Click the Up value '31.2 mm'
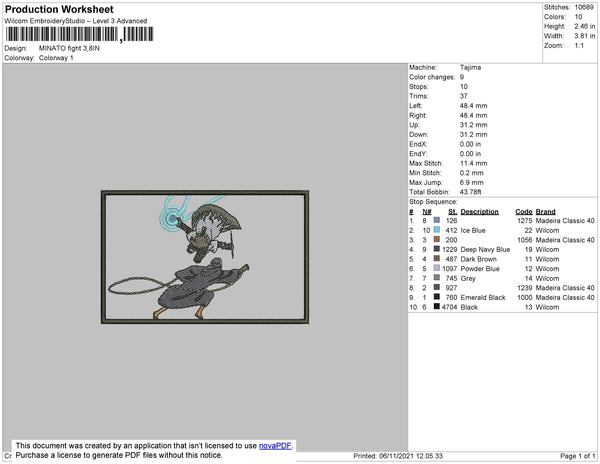The width and height of the screenshot is (600, 464). click(x=473, y=125)
